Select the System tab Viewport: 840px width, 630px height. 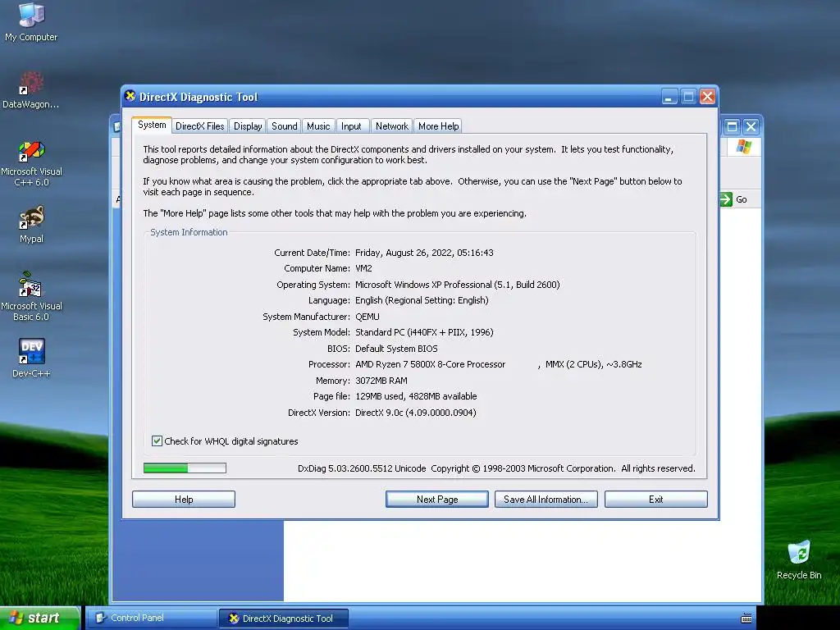(152, 125)
